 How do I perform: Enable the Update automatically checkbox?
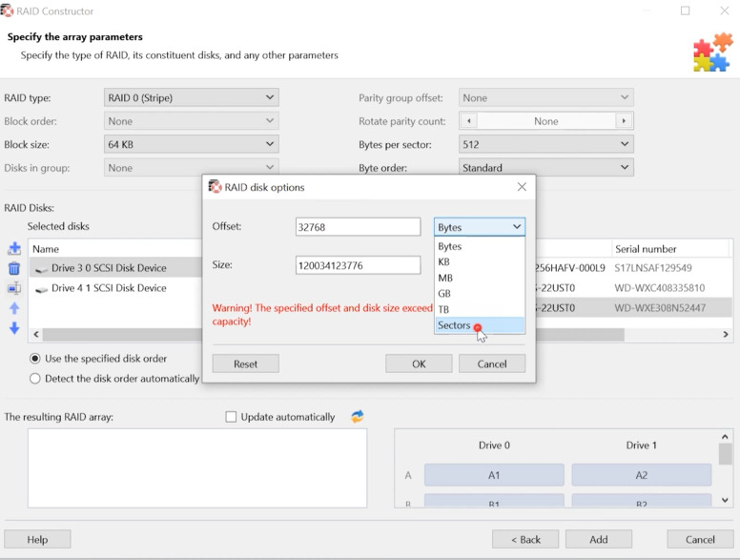tap(231, 417)
